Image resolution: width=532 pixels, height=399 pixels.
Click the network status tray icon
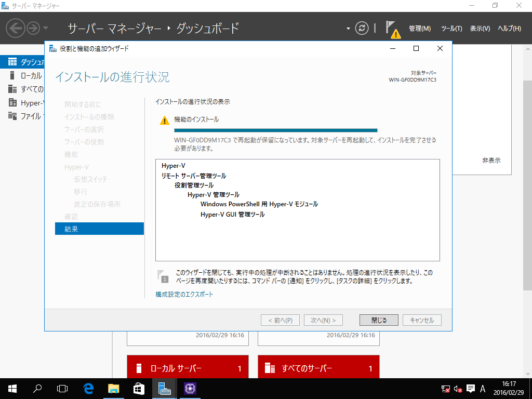445,389
